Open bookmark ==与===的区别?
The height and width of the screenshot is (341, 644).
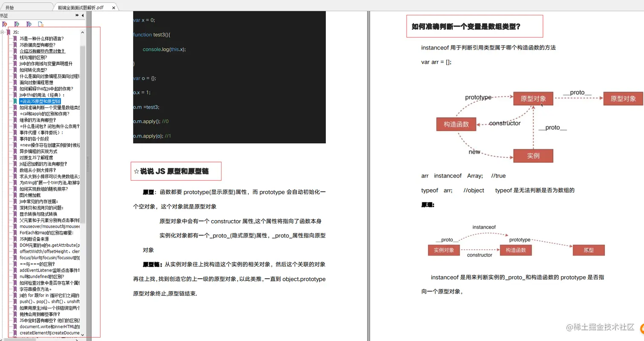[37, 264]
